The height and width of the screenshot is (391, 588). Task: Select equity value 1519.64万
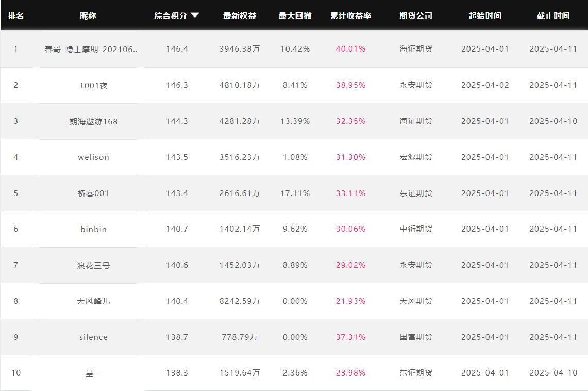coord(240,372)
